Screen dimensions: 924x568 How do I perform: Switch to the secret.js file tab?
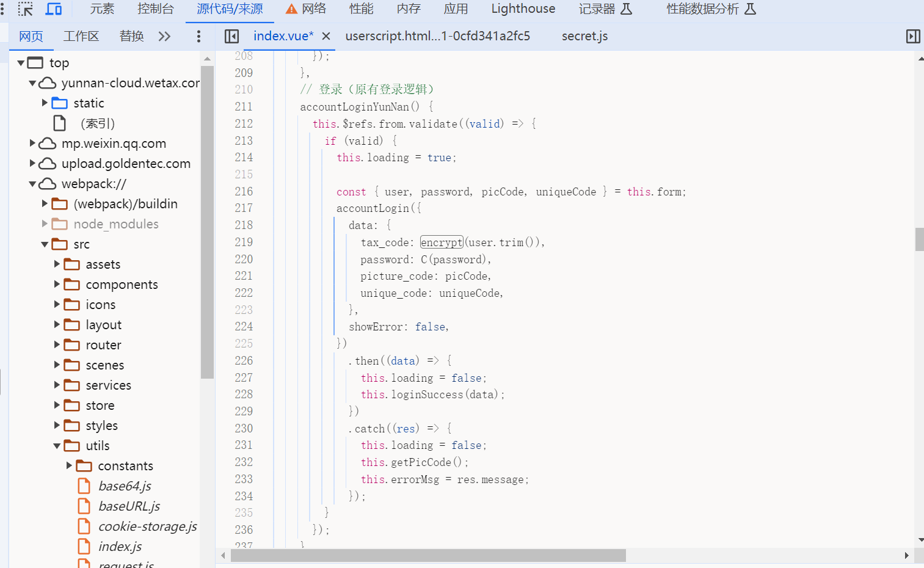(585, 37)
